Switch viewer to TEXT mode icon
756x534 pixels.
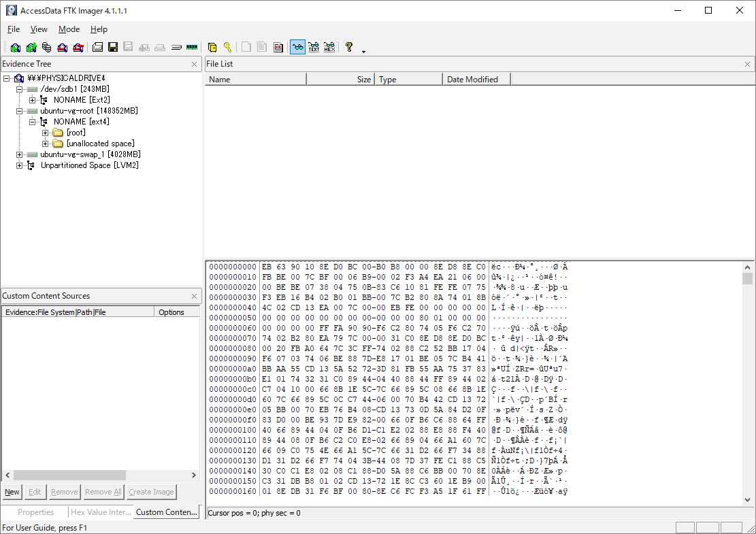coord(314,47)
